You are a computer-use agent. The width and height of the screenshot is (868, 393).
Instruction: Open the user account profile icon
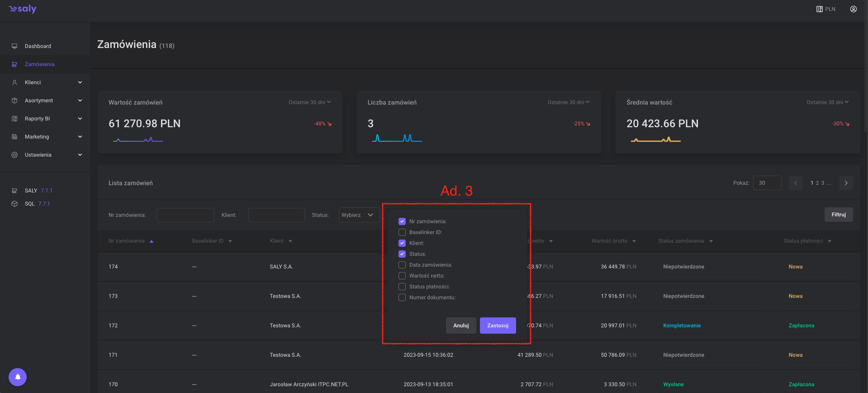(853, 9)
